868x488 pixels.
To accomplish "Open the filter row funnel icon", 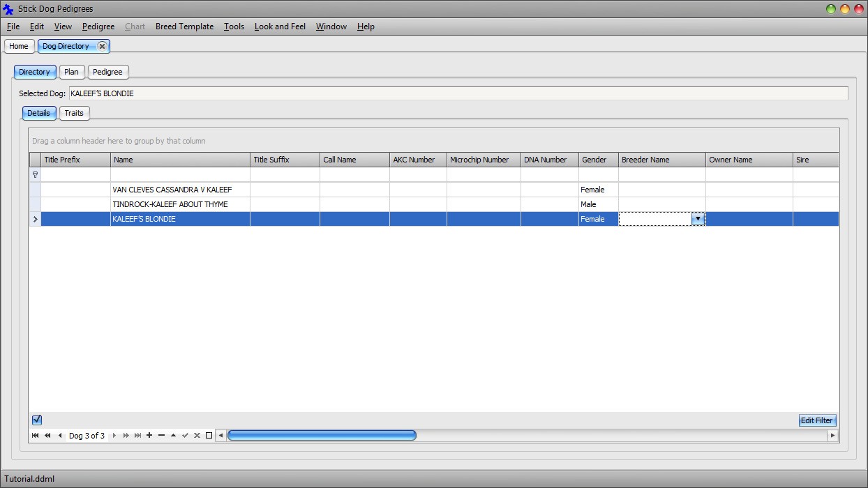I will [35, 174].
